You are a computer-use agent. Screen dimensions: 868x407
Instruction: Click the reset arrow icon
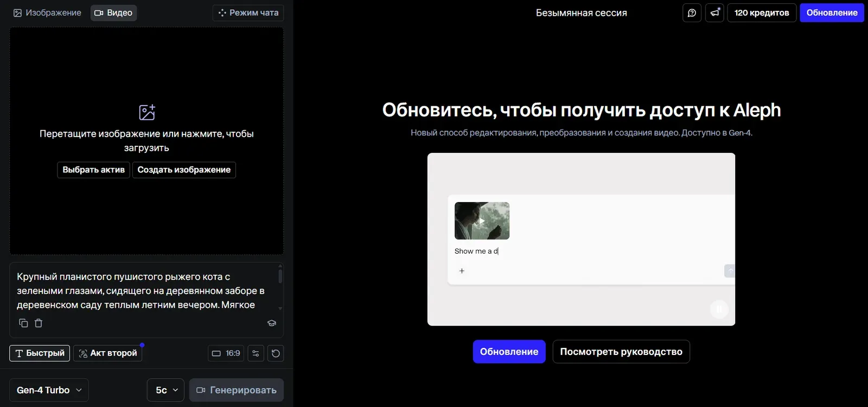[x=276, y=353]
